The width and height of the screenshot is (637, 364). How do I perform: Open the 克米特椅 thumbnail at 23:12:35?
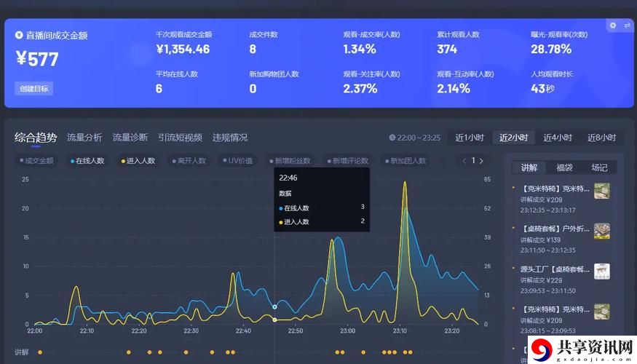coord(601,191)
